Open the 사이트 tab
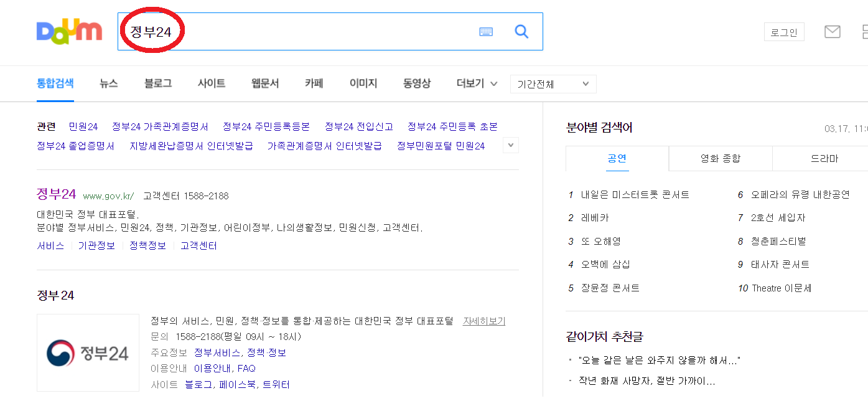 click(x=212, y=83)
